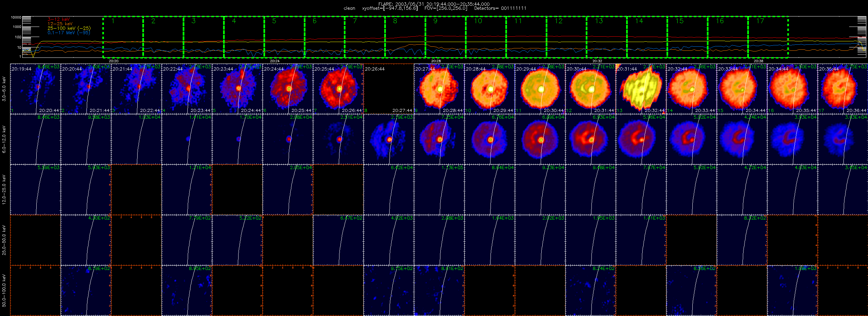Click the red '3-12 keV' legend label

click(x=59, y=19)
